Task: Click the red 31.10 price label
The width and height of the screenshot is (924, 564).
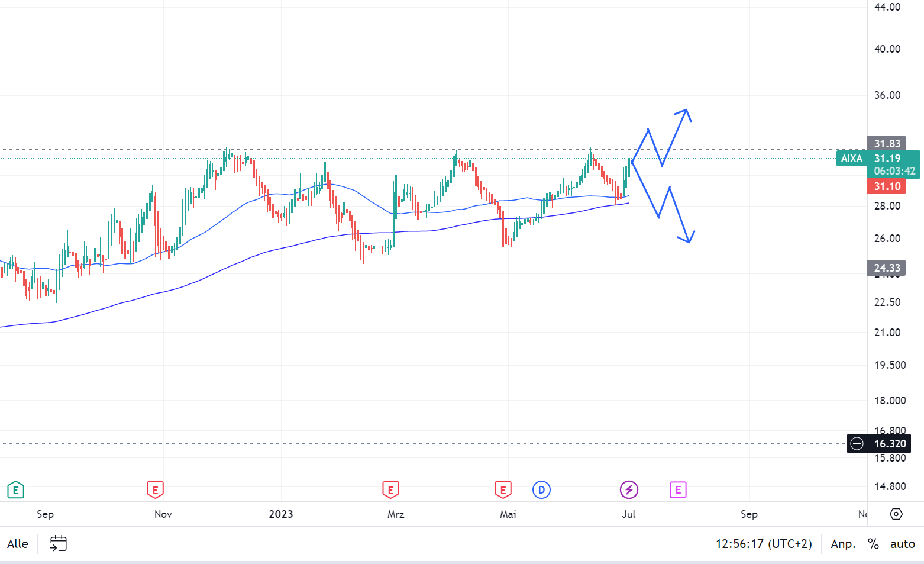Action: tap(887, 186)
